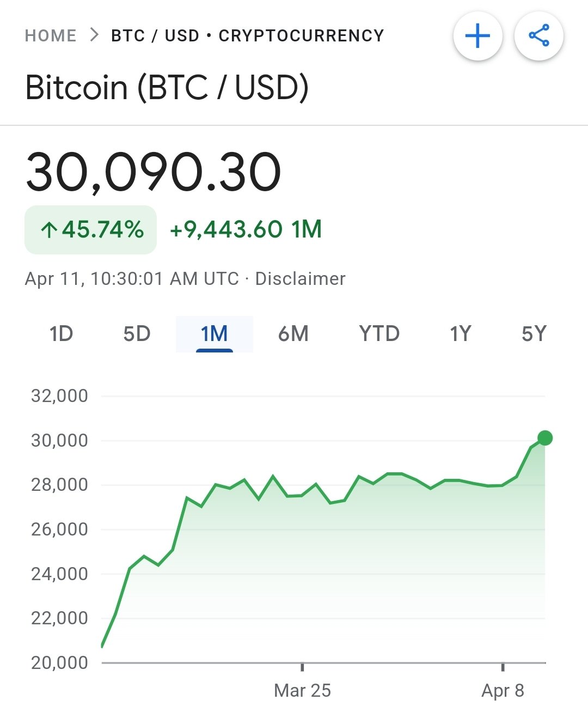The image size is (588, 706).
Task: Show the 6M chart range
Action: point(293,333)
